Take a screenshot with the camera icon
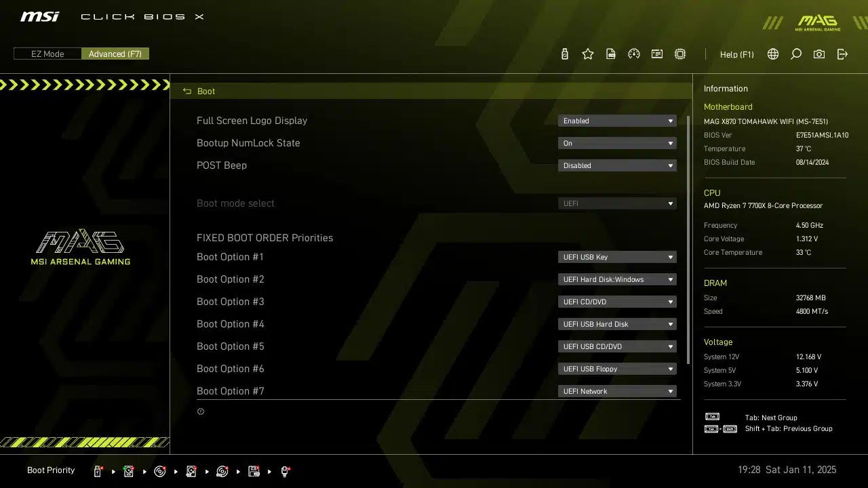The height and width of the screenshot is (488, 868). coord(819,54)
